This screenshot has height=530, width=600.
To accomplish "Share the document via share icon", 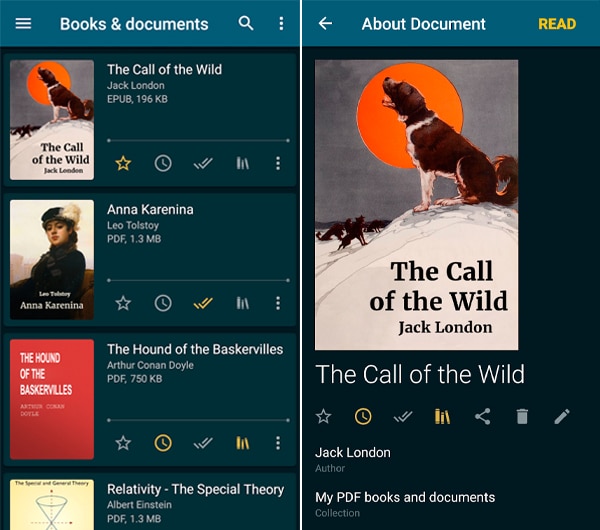I will coord(483,416).
